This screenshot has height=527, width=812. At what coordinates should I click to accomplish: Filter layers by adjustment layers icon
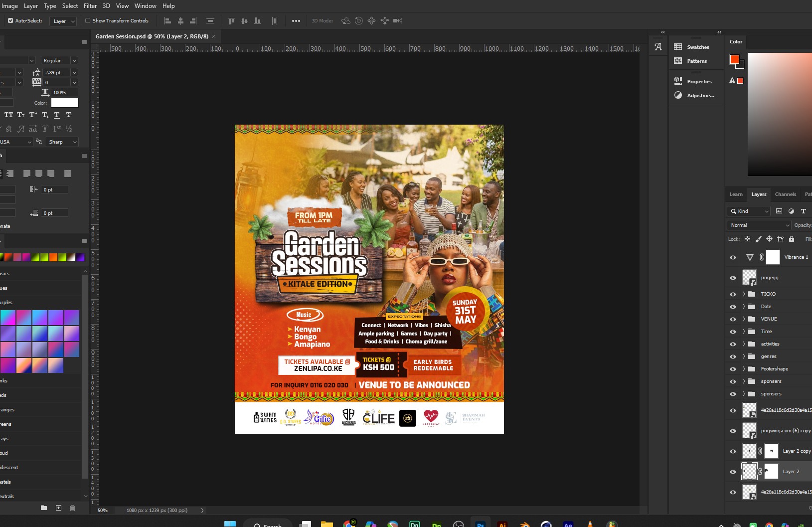click(x=791, y=211)
